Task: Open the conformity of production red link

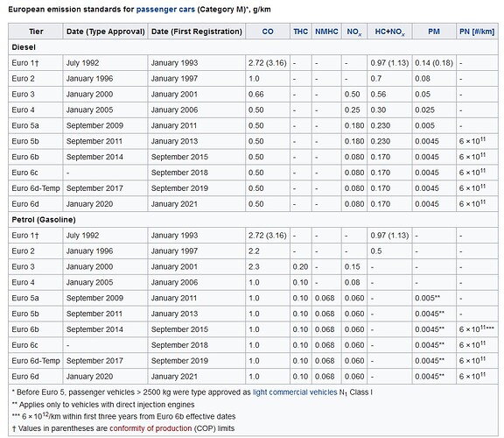Action: click(x=150, y=428)
